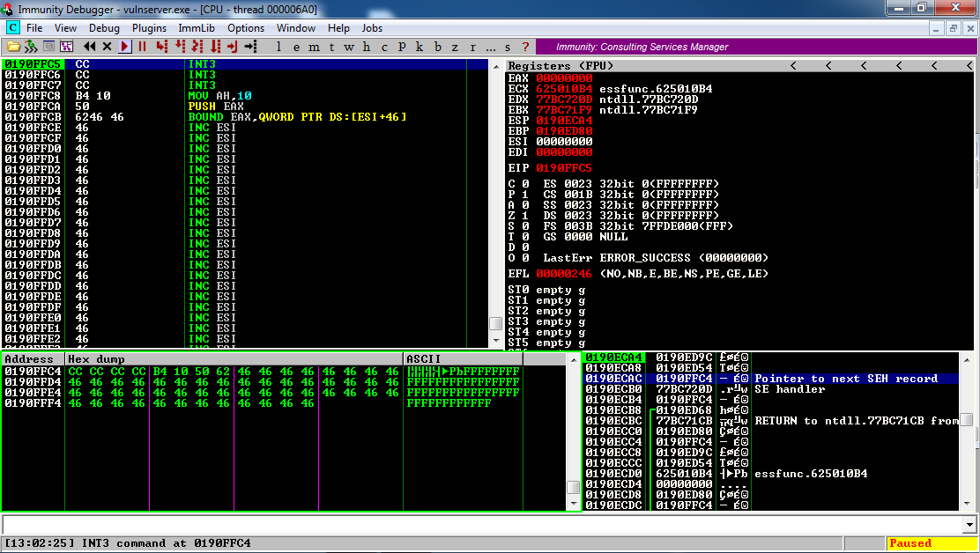Viewport: 980px width, 553px height.
Task: Click the command input bar at bottom
Action: point(480,524)
